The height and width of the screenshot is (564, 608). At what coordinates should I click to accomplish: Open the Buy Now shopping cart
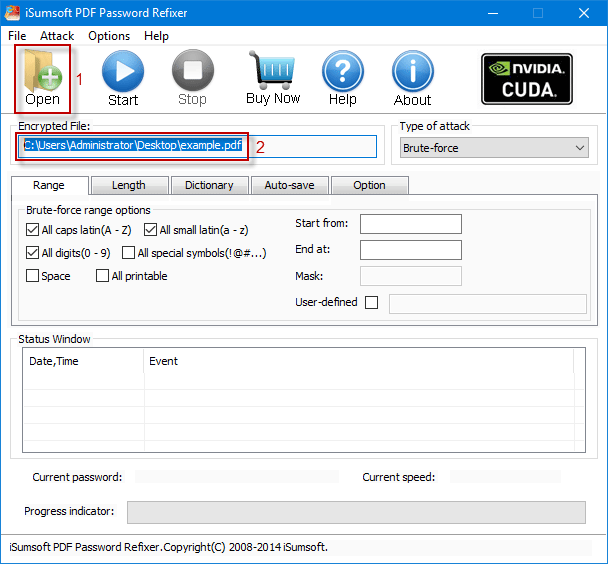tap(273, 79)
